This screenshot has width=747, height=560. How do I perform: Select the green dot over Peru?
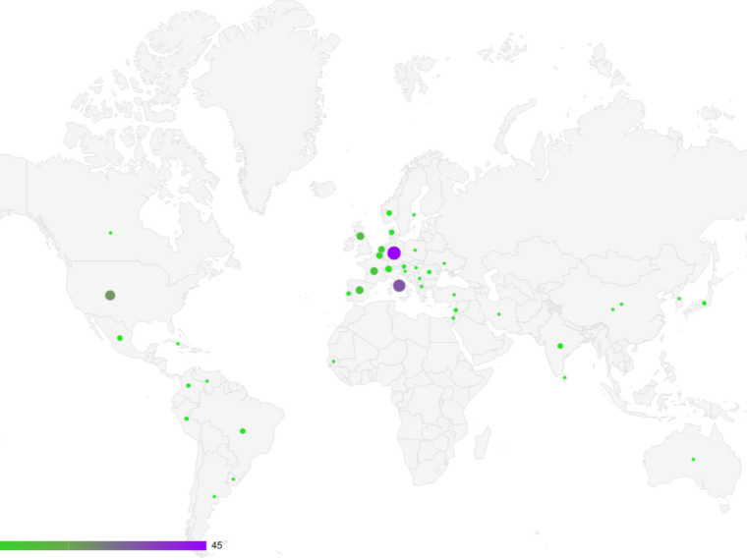(187, 420)
